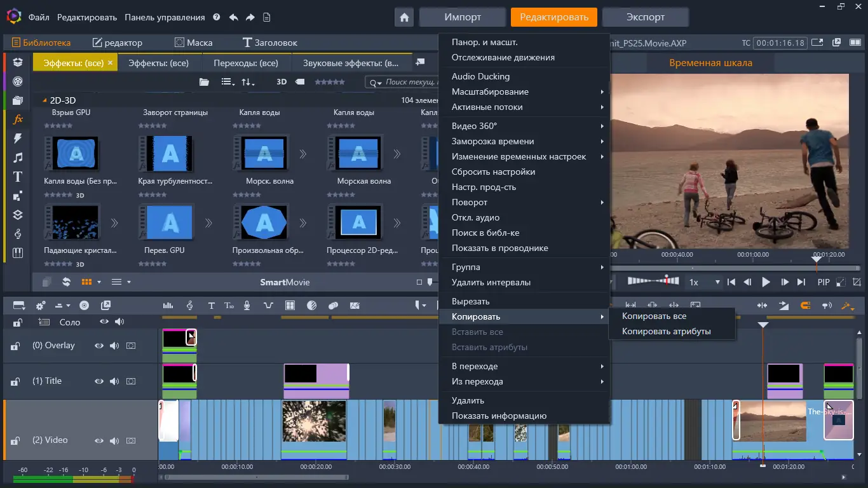The height and width of the screenshot is (488, 868).
Task: Select the Titles (T) icon in sidebar
Action: [x=18, y=177]
